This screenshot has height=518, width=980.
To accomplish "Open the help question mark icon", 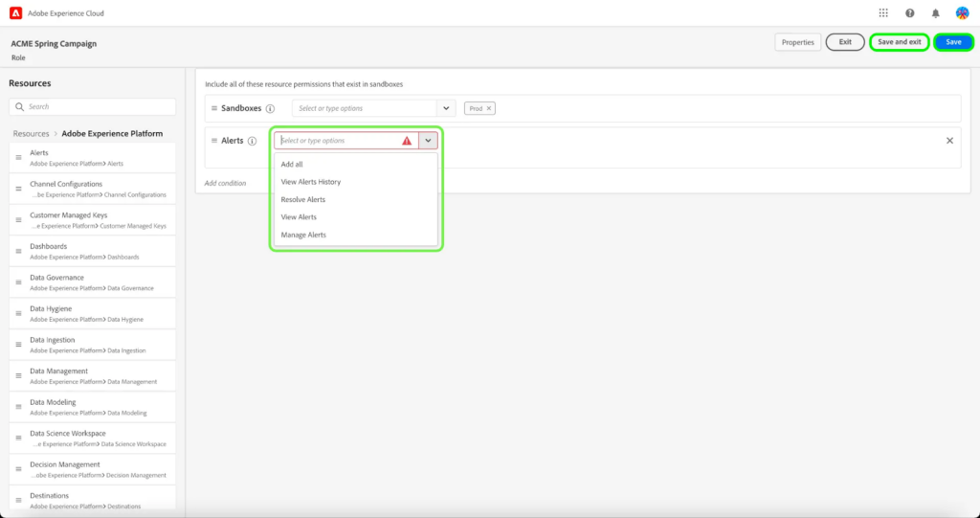I will [910, 13].
